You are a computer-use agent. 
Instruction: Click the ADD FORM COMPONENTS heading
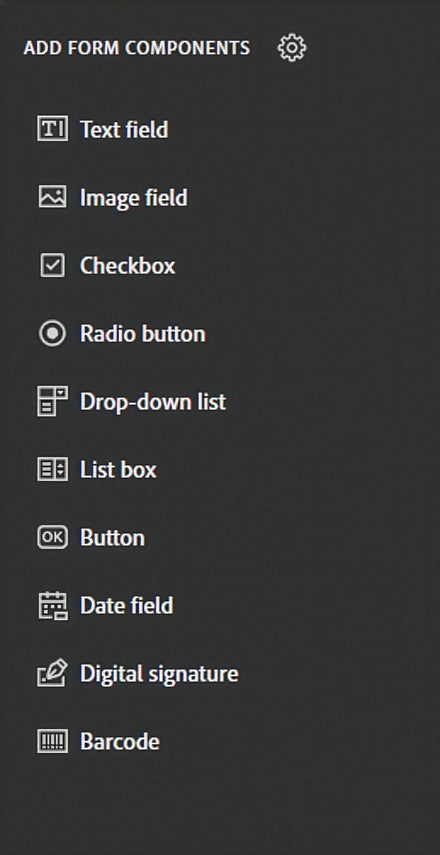click(137, 48)
